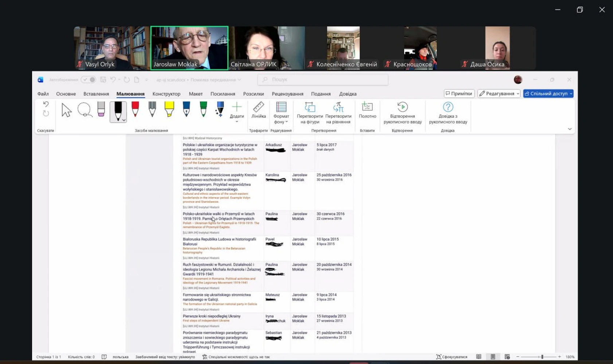This screenshot has height=364, width=613.
Task: Pick the eraser drawing tool
Action: [101, 109]
